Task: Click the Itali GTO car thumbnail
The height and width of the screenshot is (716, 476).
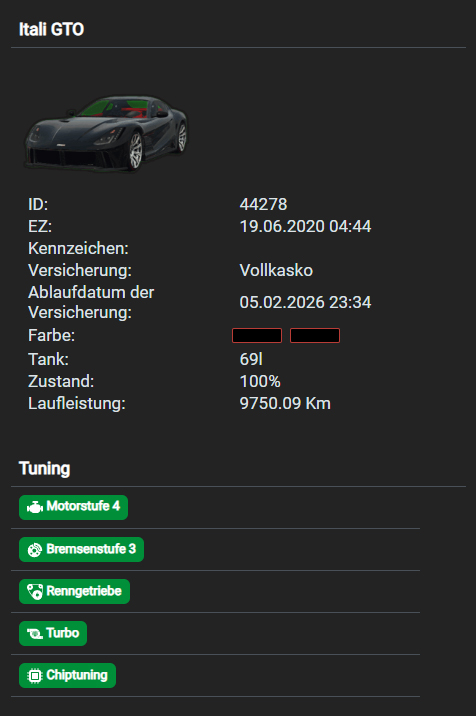Action: point(106,133)
